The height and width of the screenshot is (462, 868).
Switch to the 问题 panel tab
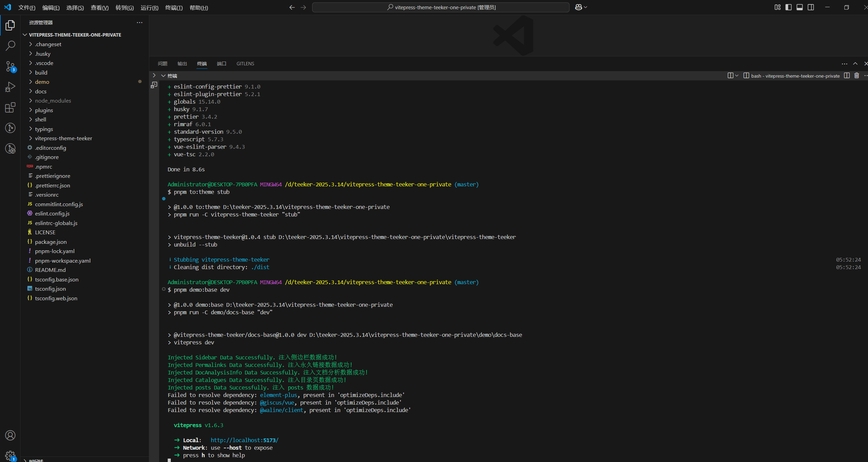[163, 64]
